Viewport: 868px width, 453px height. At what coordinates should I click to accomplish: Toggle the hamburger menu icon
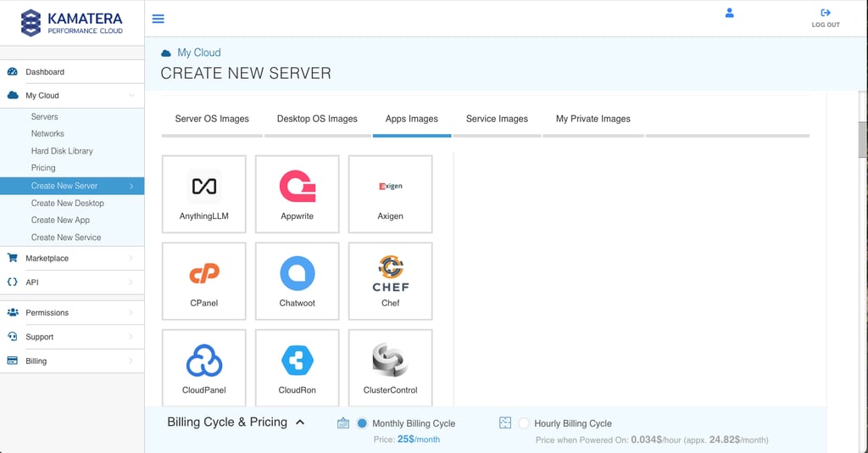click(x=159, y=19)
